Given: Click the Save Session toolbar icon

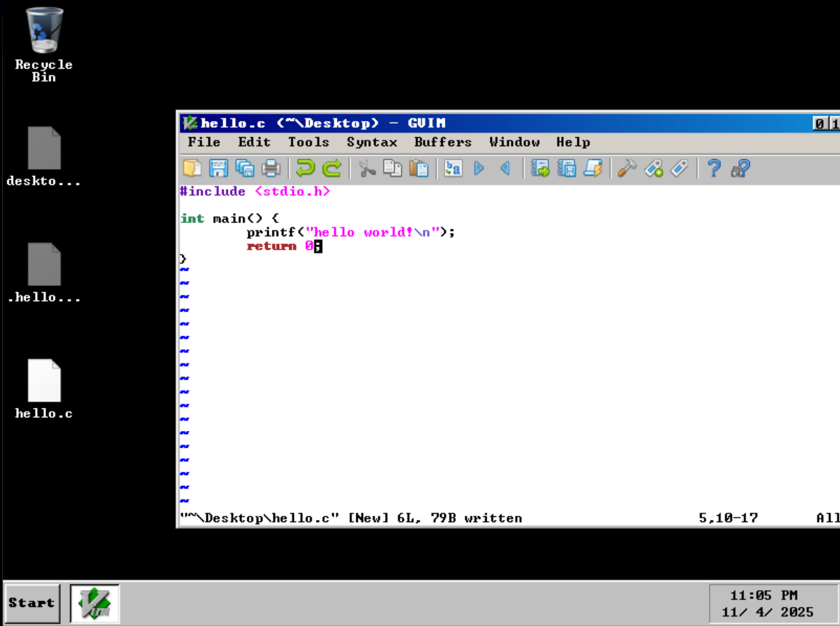Looking at the screenshot, I should tap(567, 169).
